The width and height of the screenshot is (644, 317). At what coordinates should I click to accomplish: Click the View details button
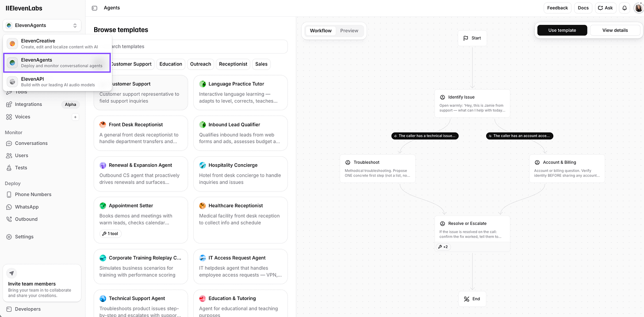[x=615, y=30]
